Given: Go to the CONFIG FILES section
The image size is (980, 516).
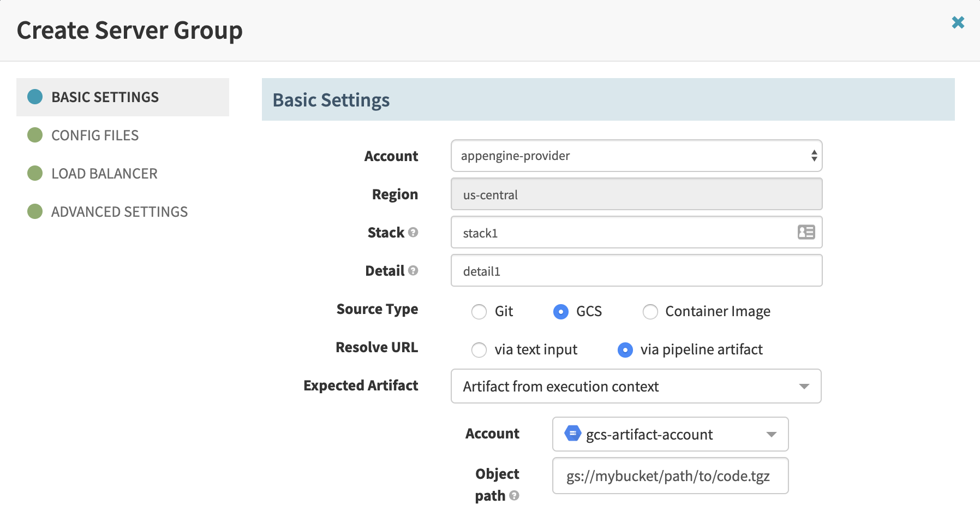Looking at the screenshot, I should [x=94, y=135].
